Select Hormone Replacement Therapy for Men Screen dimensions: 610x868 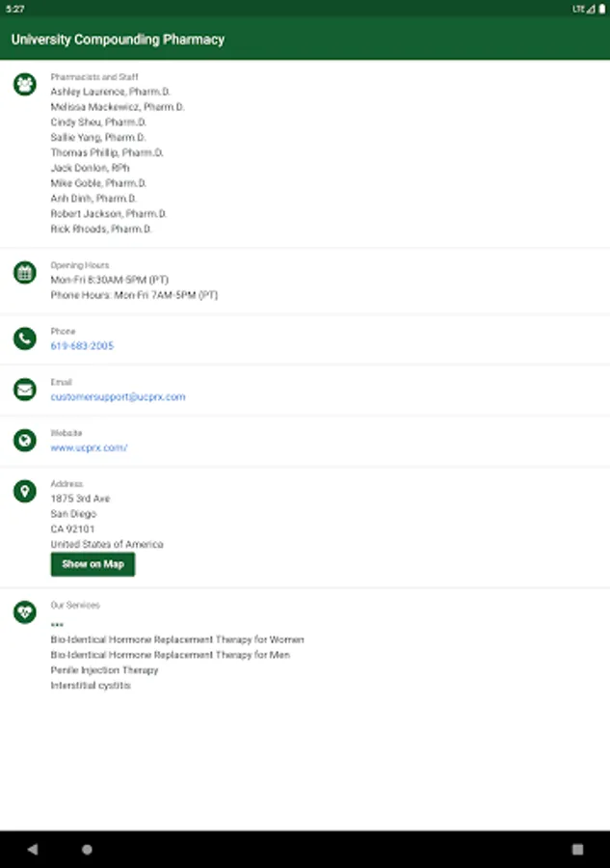coord(171,655)
